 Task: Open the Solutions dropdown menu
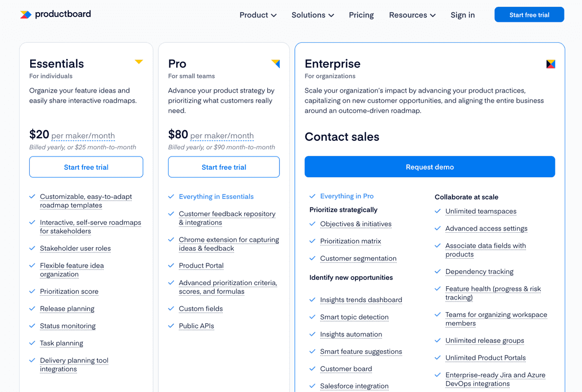click(312, 15)
